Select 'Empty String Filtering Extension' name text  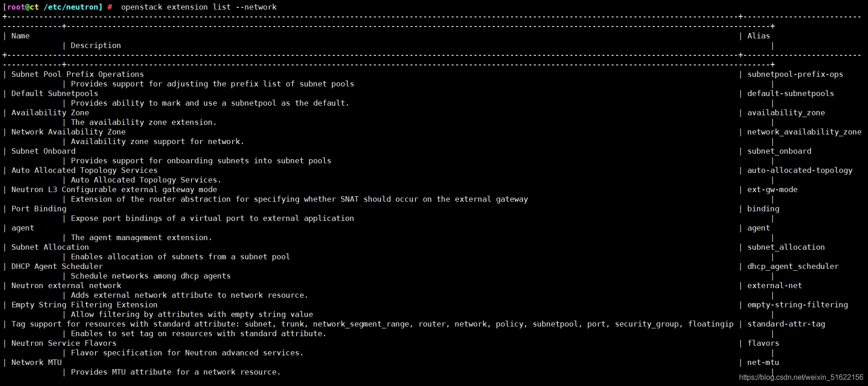[85, 305]
